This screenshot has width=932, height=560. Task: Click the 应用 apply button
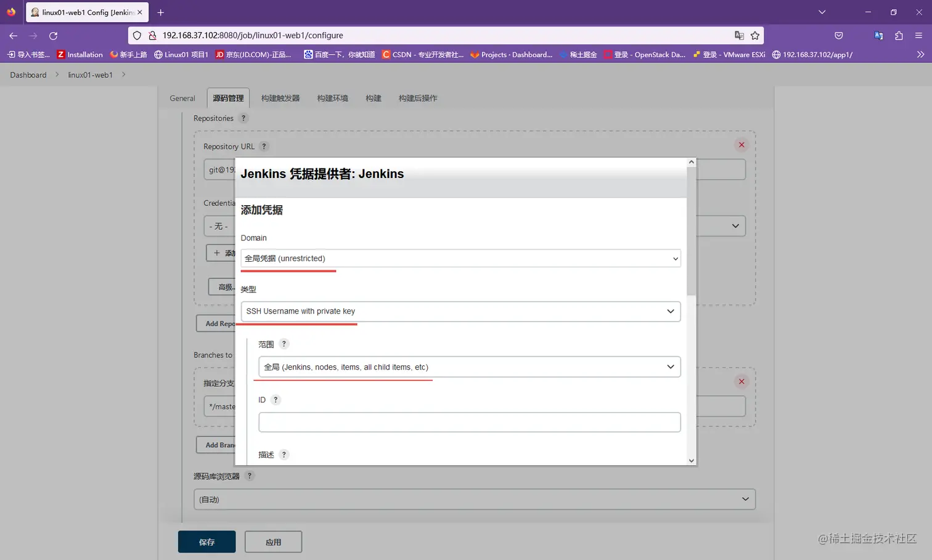point(273,542)
